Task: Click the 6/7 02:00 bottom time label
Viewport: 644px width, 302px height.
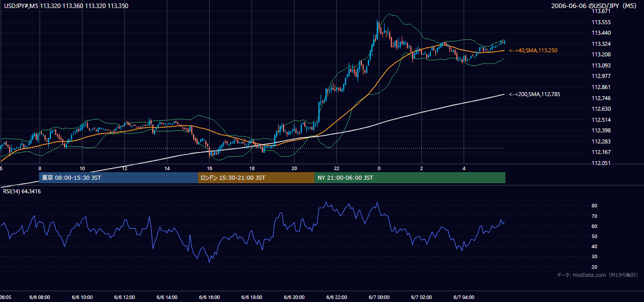Action: pos(421,297)
